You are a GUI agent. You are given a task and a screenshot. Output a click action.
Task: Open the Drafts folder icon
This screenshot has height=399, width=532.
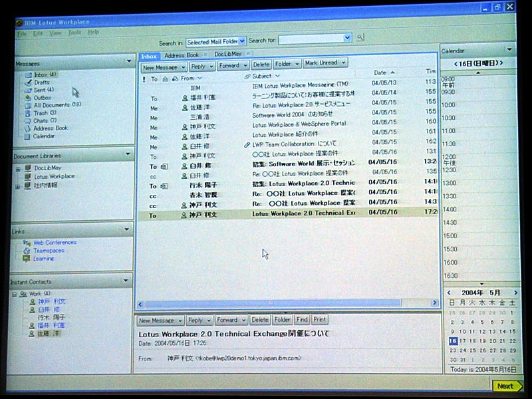click(x=28, y=82)
